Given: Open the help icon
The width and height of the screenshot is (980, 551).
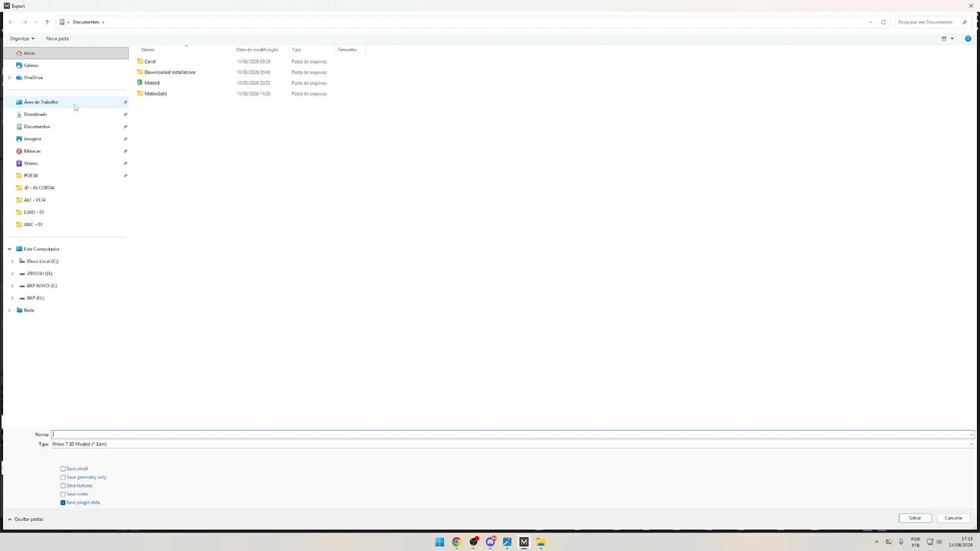Looking at the screenshot, I should (968, 38).
